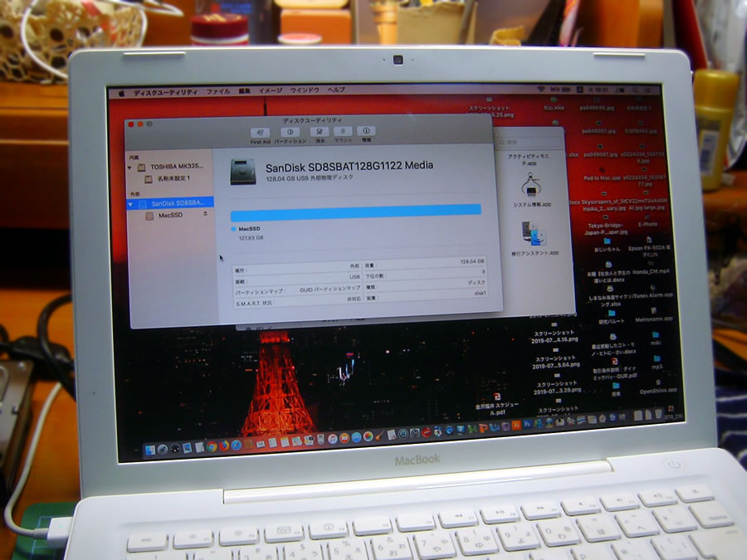
Task: Select the 名称未設定 1 volume
Action: click(x=168, y=179)
